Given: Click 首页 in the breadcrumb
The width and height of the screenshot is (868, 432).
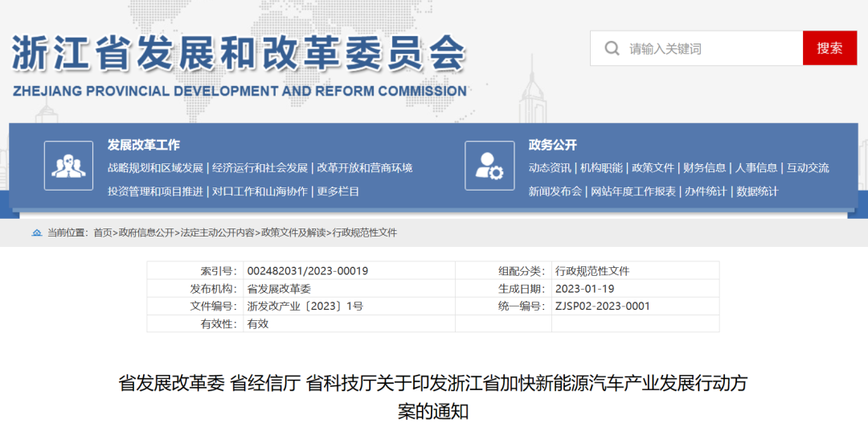Looking at the screenshot, I should [x=103, y=232].
